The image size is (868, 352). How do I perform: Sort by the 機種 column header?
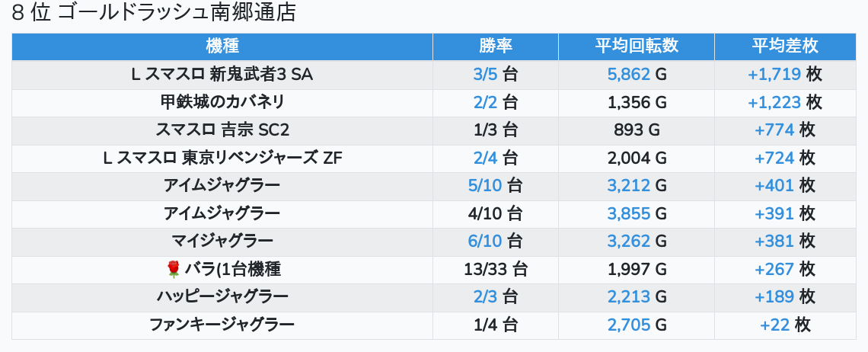pyautogui.click(x=222, y=46)
